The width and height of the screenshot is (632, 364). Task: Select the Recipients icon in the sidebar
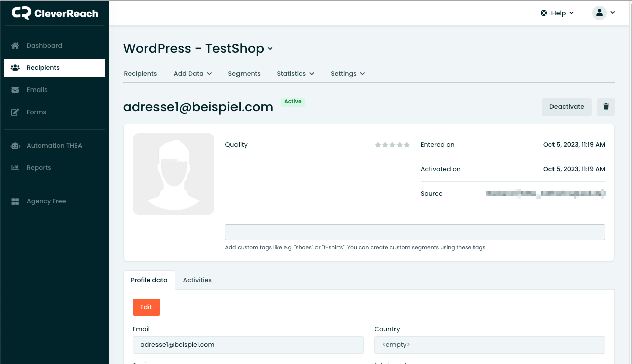(15, 68)
